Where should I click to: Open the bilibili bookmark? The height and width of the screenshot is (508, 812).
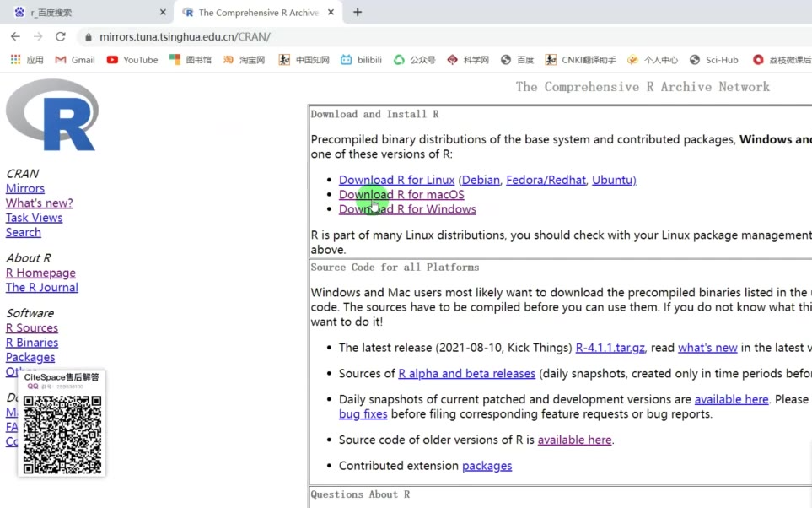click(x=361, y=60)
